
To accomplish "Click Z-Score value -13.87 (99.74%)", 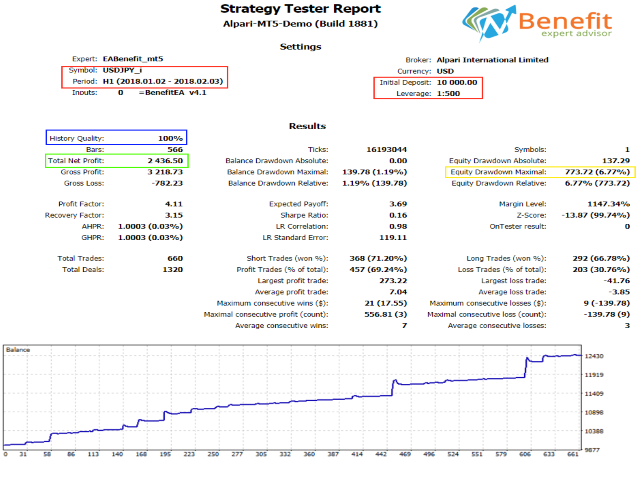I will point(596,215).
